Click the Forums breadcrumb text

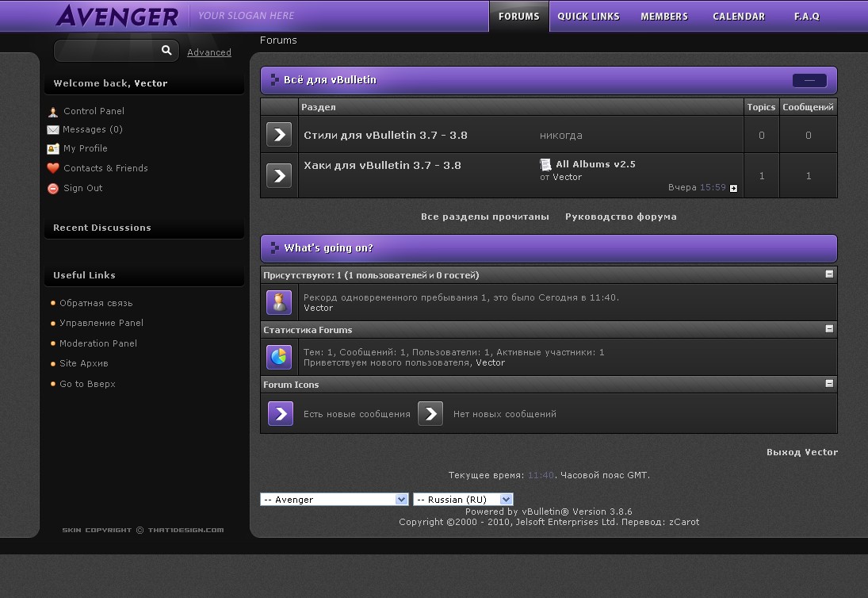pos(278,40)
